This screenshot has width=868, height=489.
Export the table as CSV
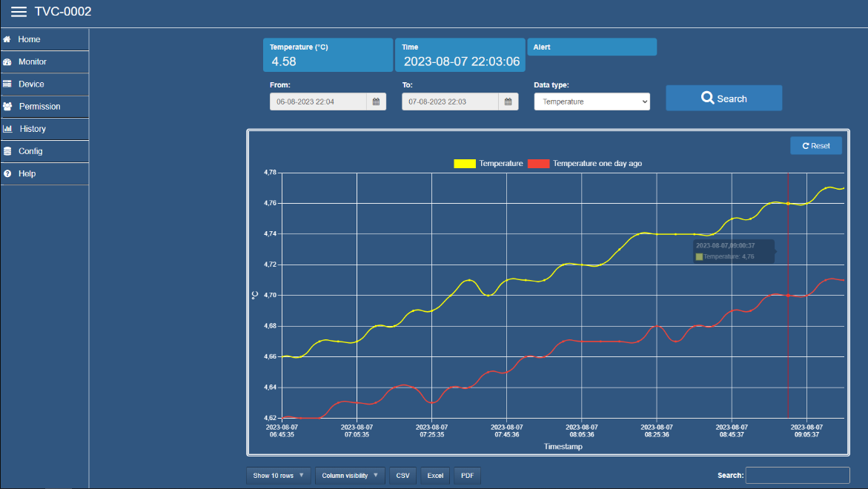(402, 476)
